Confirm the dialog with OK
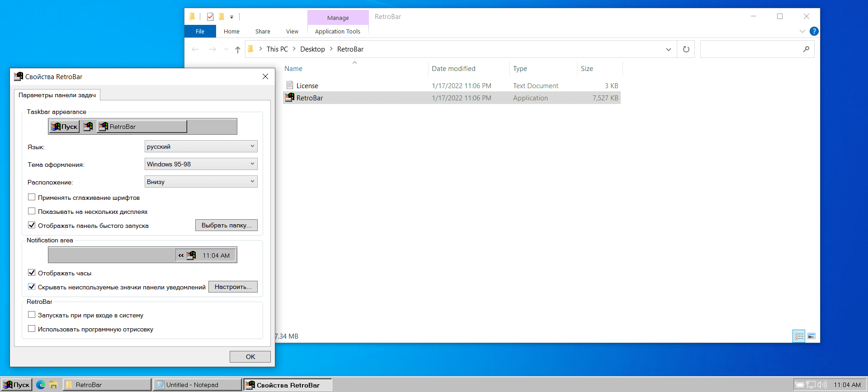Image resolution: width=868 pixels, height=392 pixels. coord(250,357)
